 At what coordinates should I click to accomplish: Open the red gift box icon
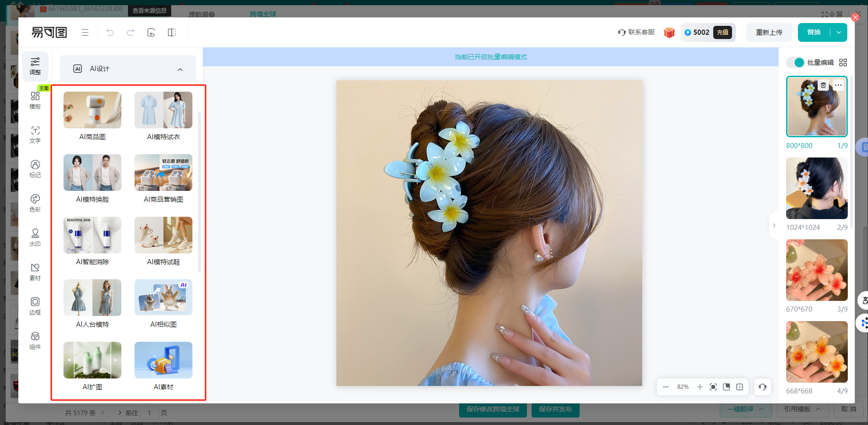tap(669, 32)
